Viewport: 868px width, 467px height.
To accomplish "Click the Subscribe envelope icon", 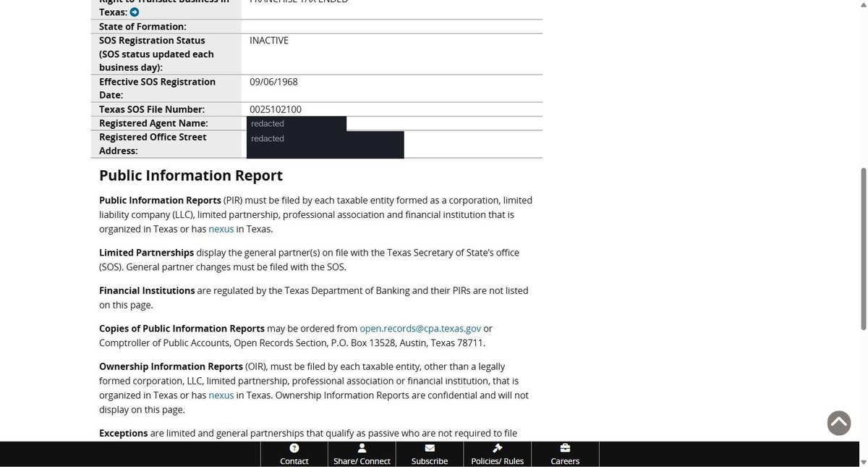I will point(430,448).
